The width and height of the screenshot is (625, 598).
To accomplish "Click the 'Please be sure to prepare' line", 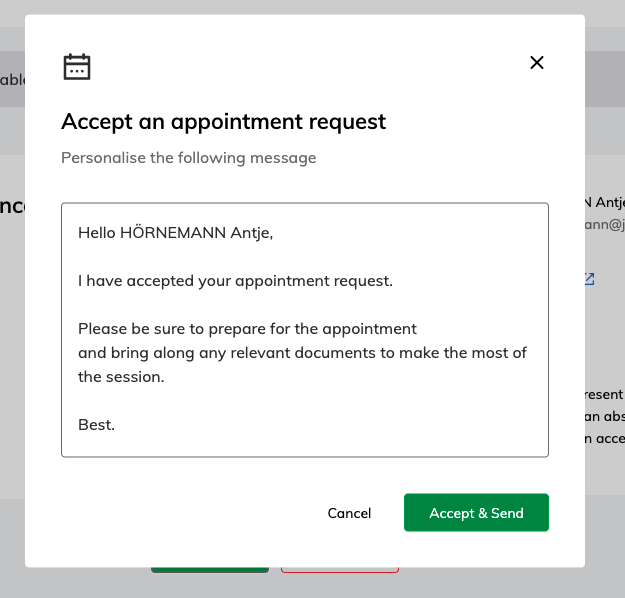I will (x=247, y=329).
